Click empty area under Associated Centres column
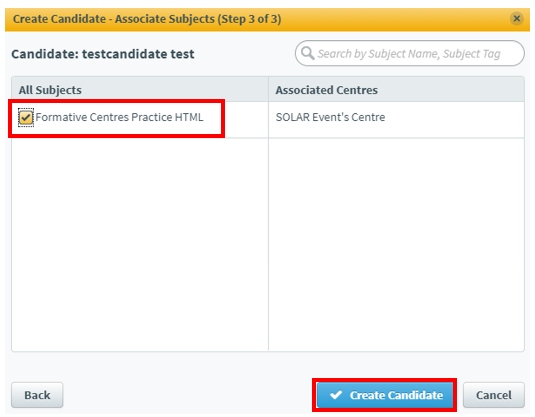The width and height of the screenshot is (535, 417). pyautogui.click(x=396, y=244)
